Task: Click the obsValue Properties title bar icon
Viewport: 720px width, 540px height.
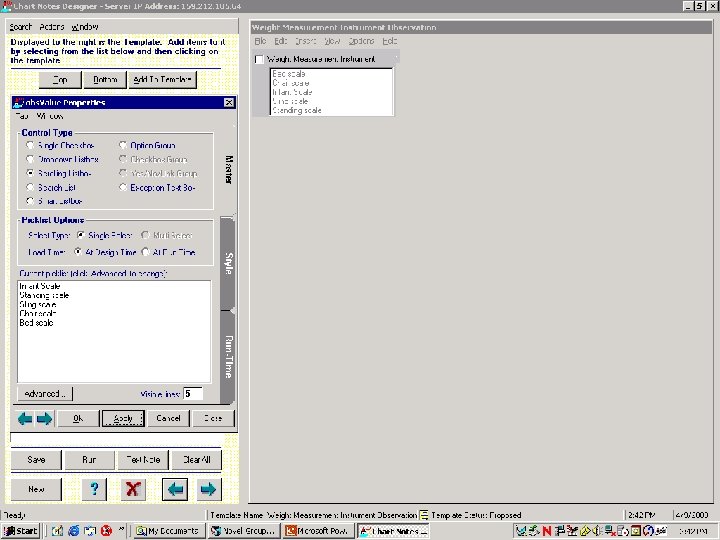Action: point(18,102)
